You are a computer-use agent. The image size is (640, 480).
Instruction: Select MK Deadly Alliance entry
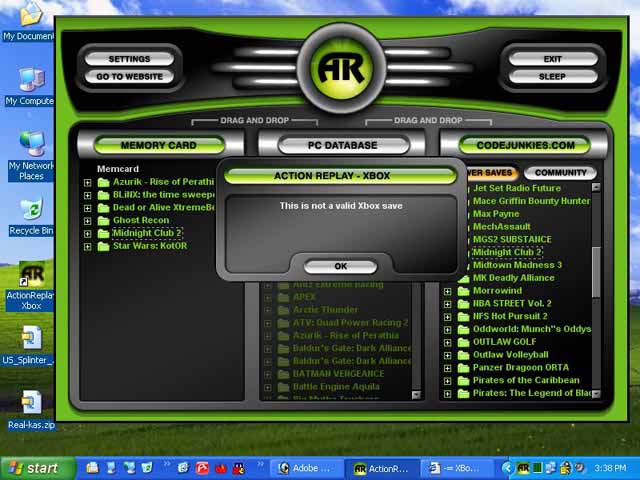[513, 278]
